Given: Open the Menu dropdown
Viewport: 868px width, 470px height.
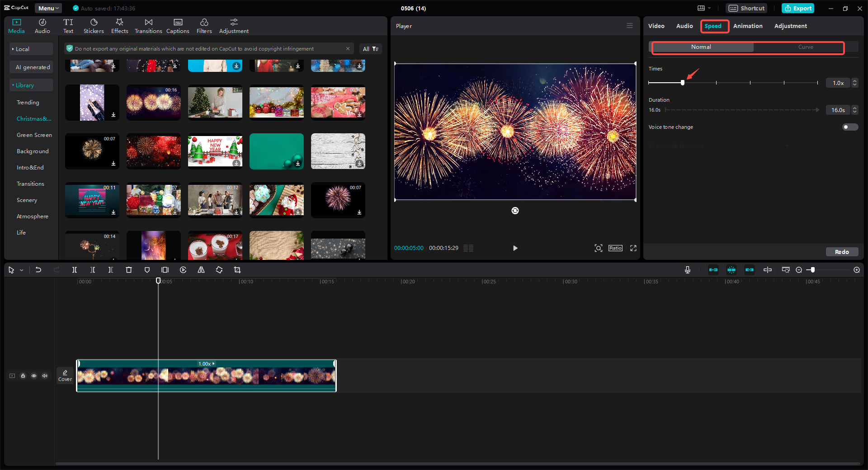Looking at the screenshot, I should [x=48, y=8].
